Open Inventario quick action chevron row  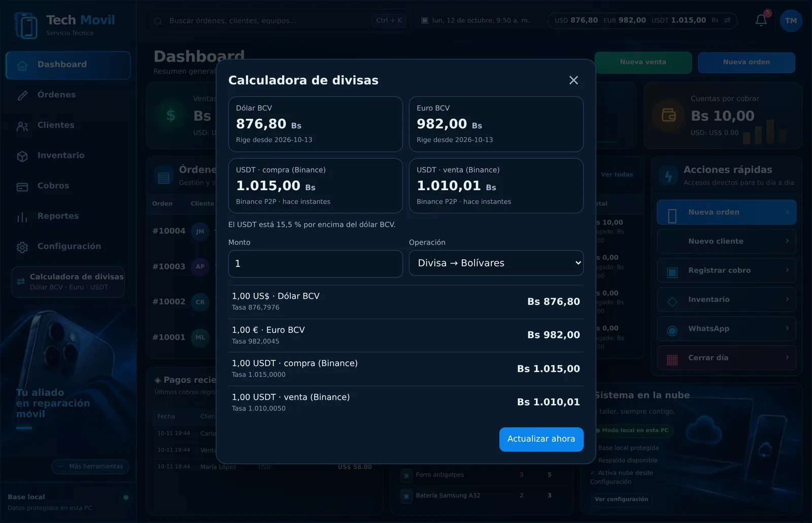pos(726,300)
